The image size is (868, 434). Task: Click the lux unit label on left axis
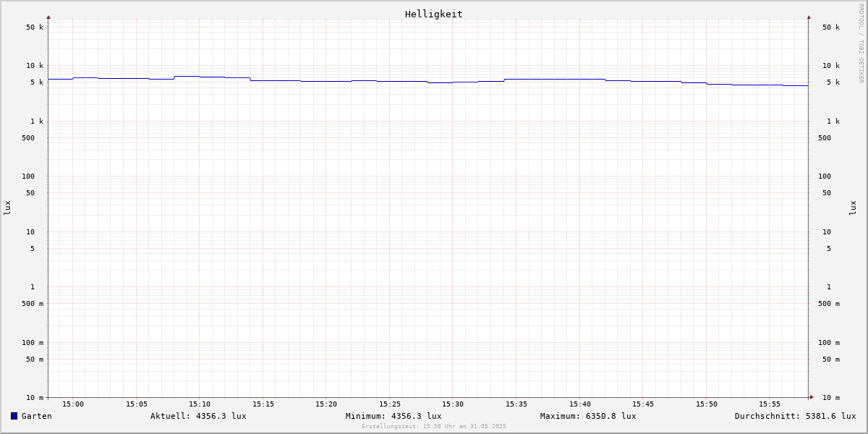point(7,208)
